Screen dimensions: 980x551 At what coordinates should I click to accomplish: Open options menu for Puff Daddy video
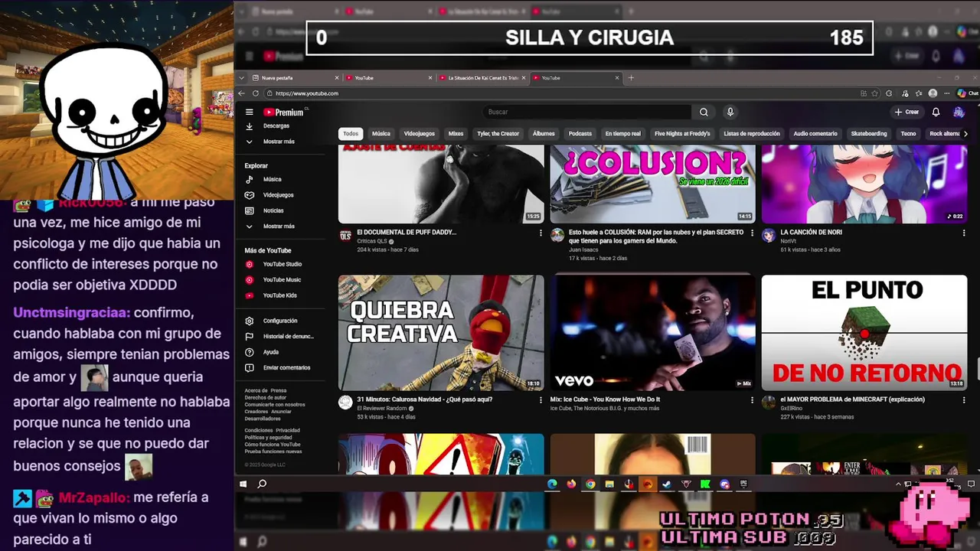tap(541, 233)
